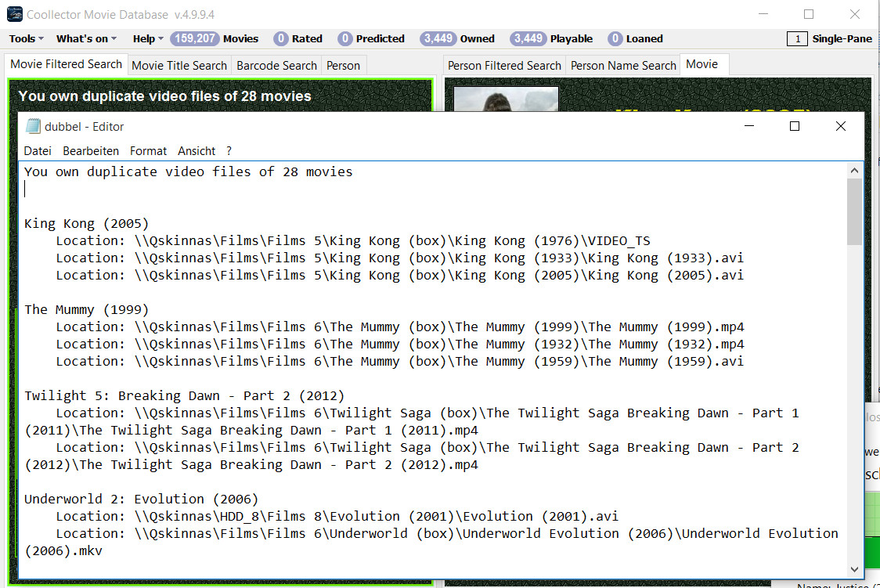Switch to Person Name Search tab

click(623, 66)
